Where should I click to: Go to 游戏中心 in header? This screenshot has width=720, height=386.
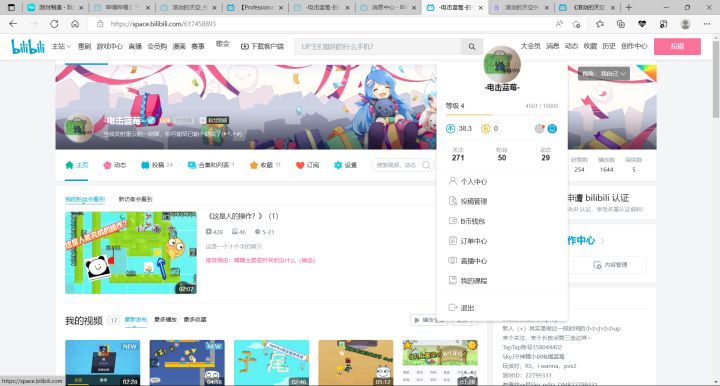(x=110, y=46)
